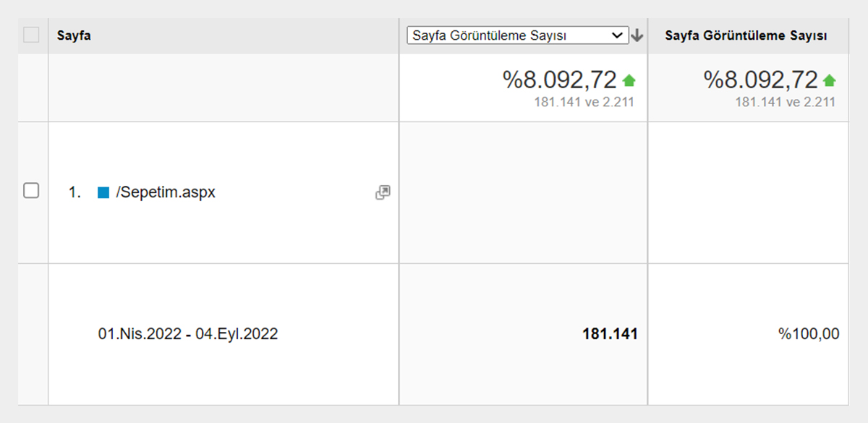The image size is (868, 423).
Task: Click the sort descending arrow icon
Action: tap(637, 35)
